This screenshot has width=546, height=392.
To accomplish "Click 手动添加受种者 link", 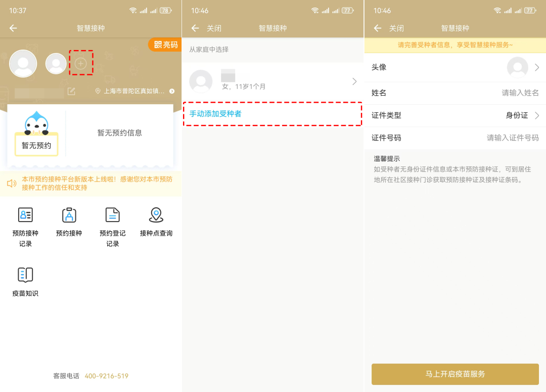I will coord(215,114).
